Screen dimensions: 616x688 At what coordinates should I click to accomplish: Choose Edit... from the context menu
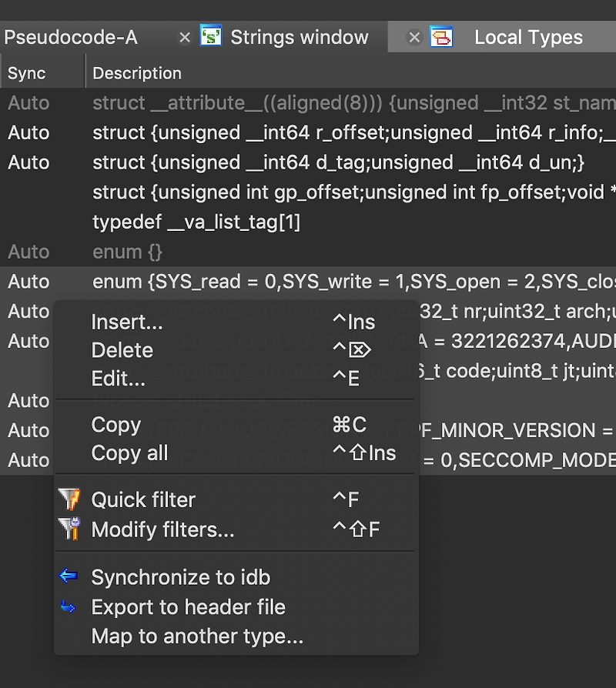[x=117, y=379]
